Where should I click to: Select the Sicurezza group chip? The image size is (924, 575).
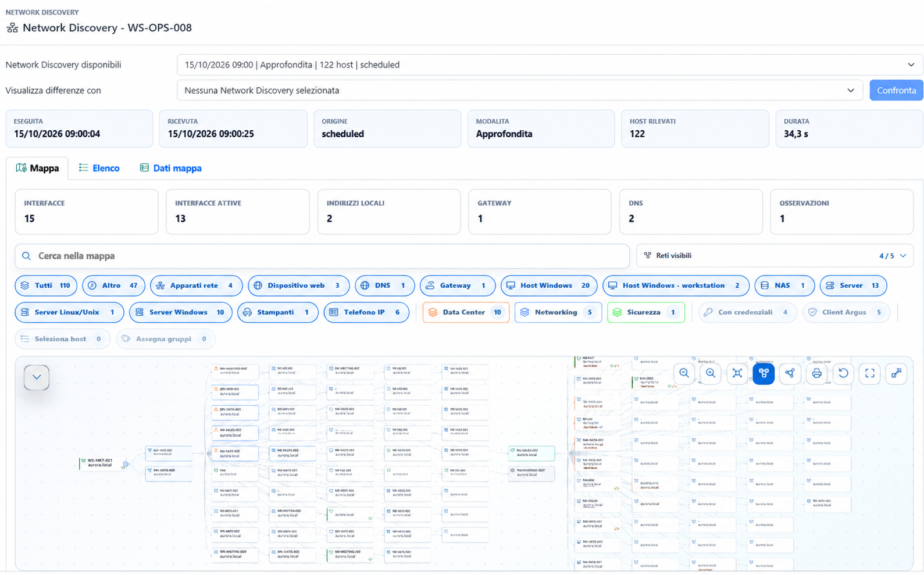(x=645, y=312)
